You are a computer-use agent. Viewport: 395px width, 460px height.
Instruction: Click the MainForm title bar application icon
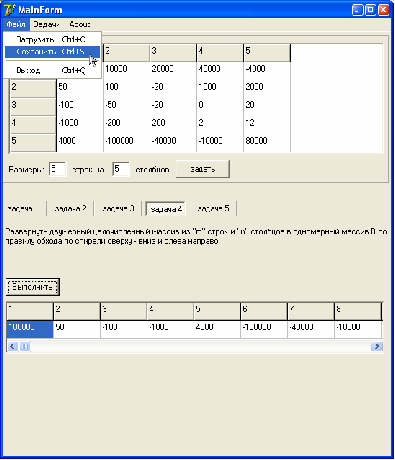click(x=9, y=10)
